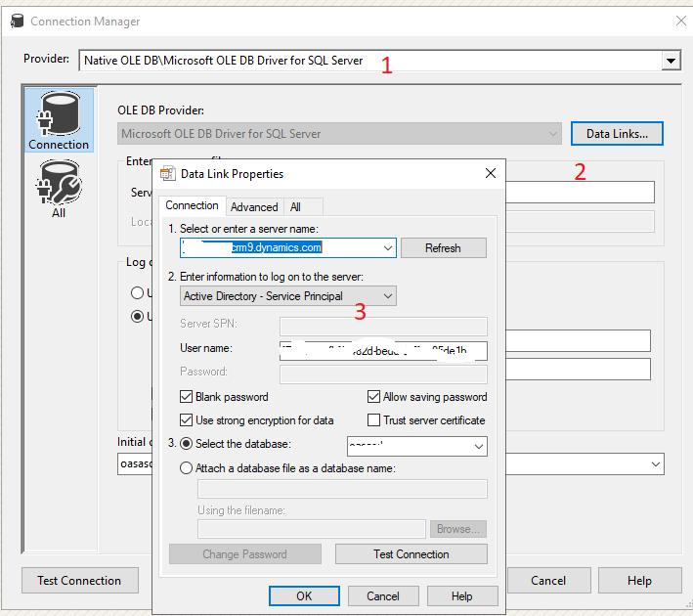The width and height of the screenshot is (693, 616).
Task: Toggle Use strong encryption for data
Action: 186,420
